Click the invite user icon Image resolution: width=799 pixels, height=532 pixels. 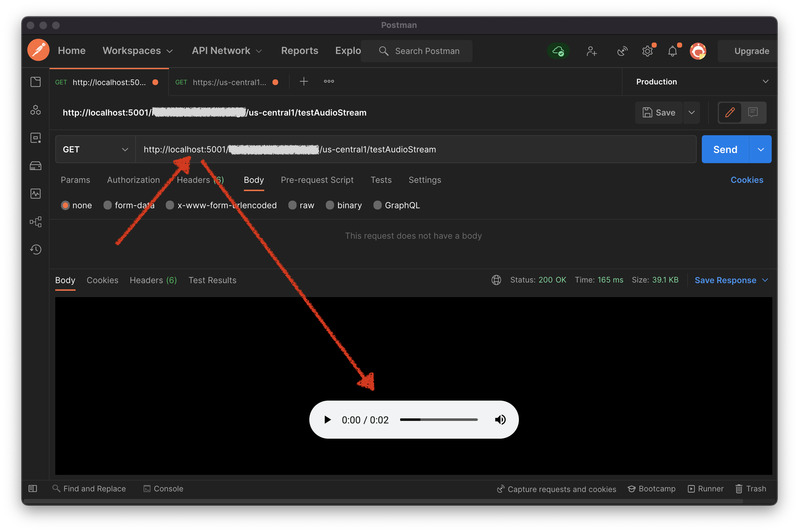click(591, 51)
